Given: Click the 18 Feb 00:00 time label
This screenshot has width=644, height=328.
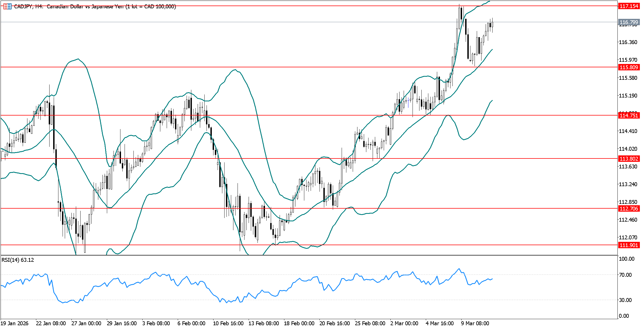Looking at the screenshot, I should (x=299, y=323).
